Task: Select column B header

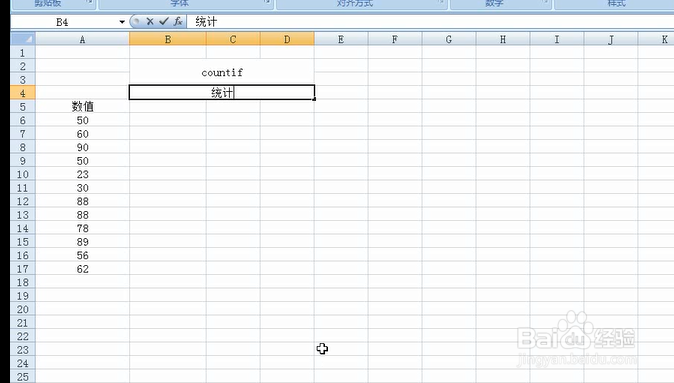Action: click(x=168, y=40)
